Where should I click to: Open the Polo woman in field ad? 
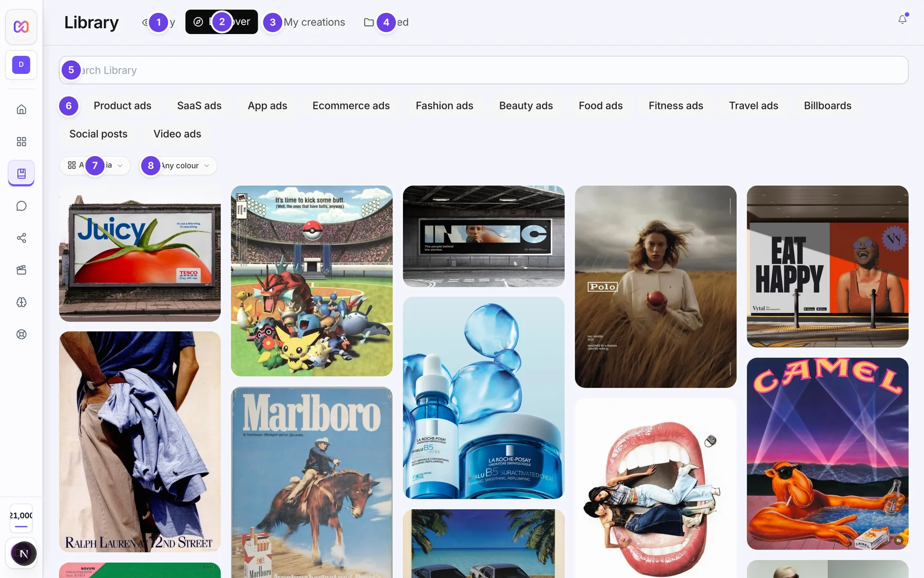pos(656,287)
